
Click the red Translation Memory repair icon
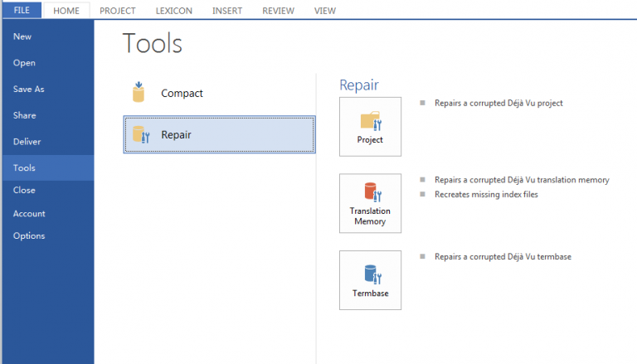(370, 194)
